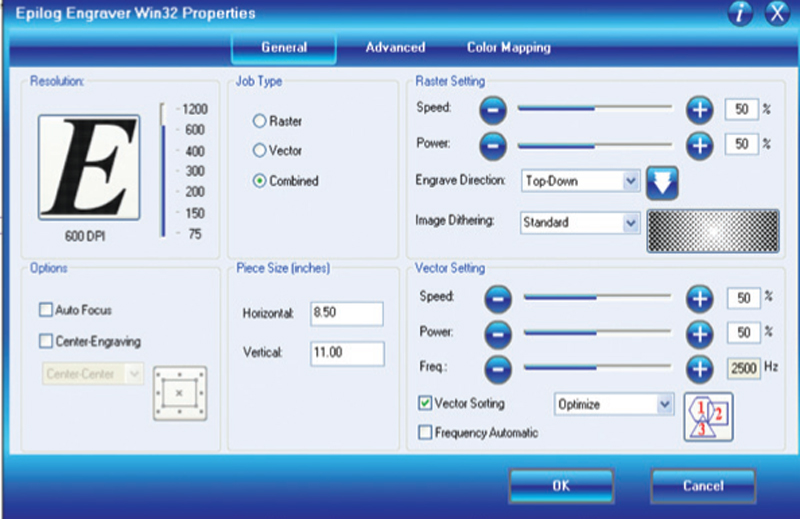800x519 pixels.
Task: Select 1200 on the resolution scale
Action: (x=194, y=109)
